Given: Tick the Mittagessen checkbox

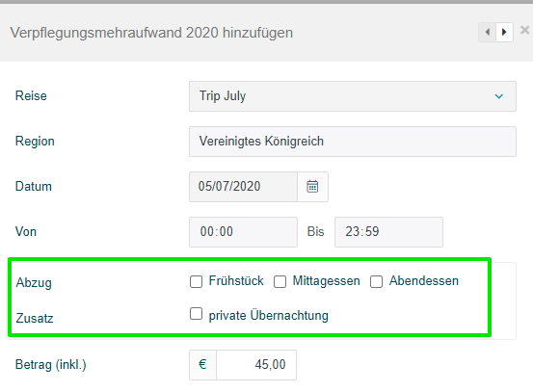Looking at the screenshot, I should pyautogui.click(x=280, y=281).
